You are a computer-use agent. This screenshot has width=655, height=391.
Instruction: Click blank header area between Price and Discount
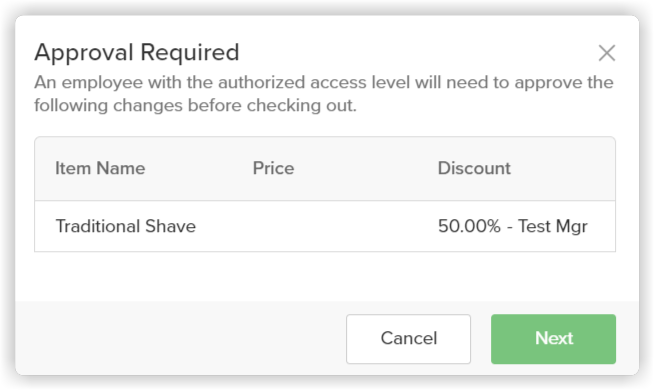[x=366, y=168]
